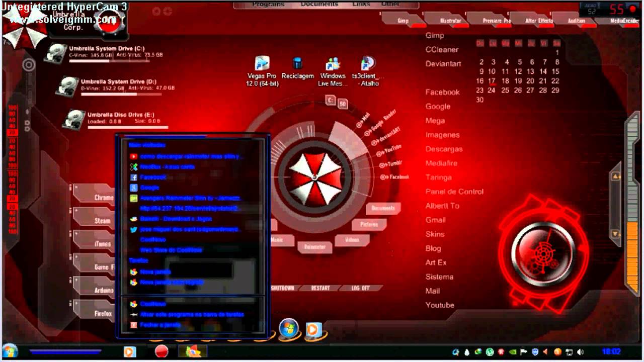Launch Gimp from top launcher tabs
The image size is (644, 362).
(403, 21)
